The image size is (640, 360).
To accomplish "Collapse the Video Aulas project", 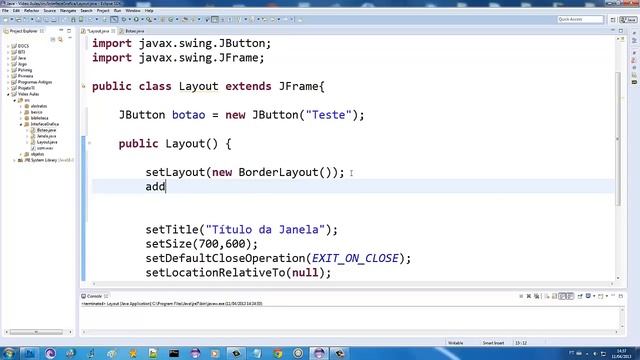I will [x=8, y=94].
